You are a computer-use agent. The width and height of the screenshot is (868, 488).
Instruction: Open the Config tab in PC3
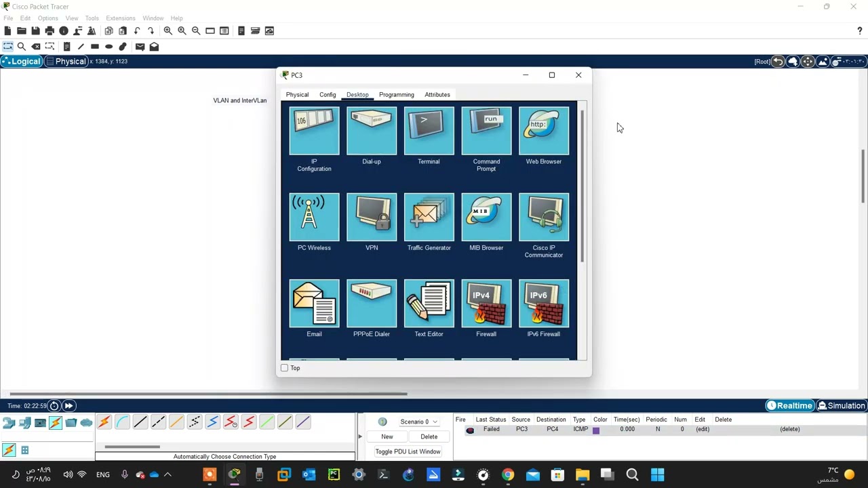pos(328,95)
